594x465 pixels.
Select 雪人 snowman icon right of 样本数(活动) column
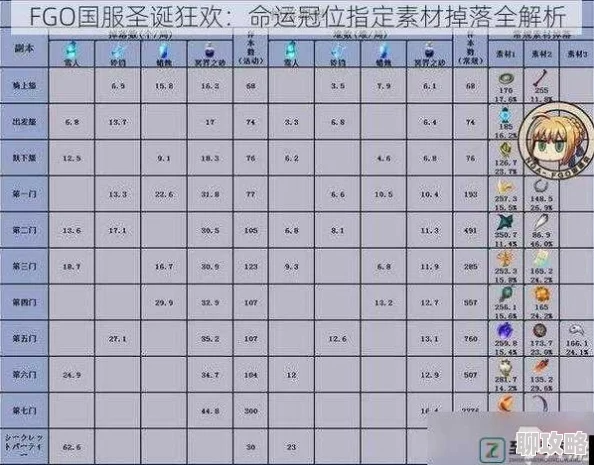pos(291,50)
